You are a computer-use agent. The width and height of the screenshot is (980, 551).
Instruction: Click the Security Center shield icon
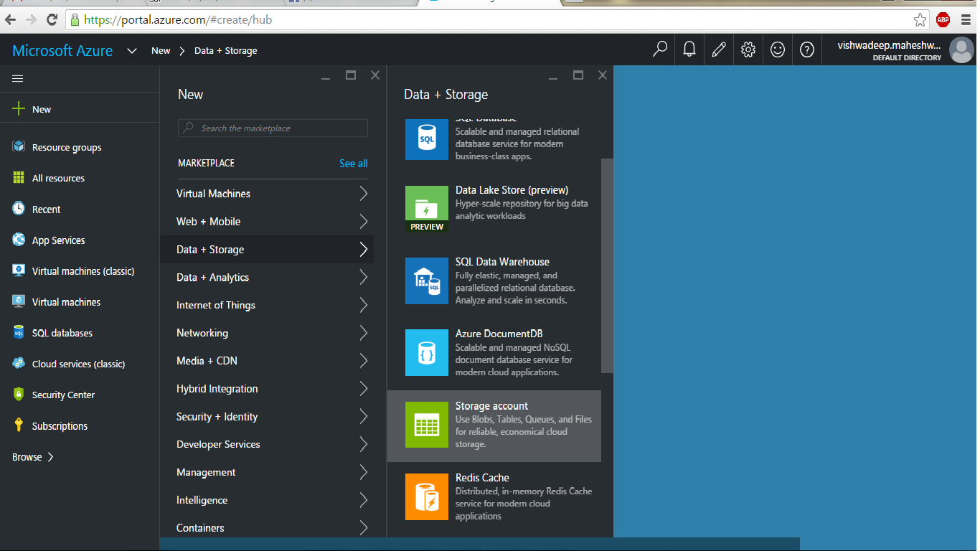19,394
